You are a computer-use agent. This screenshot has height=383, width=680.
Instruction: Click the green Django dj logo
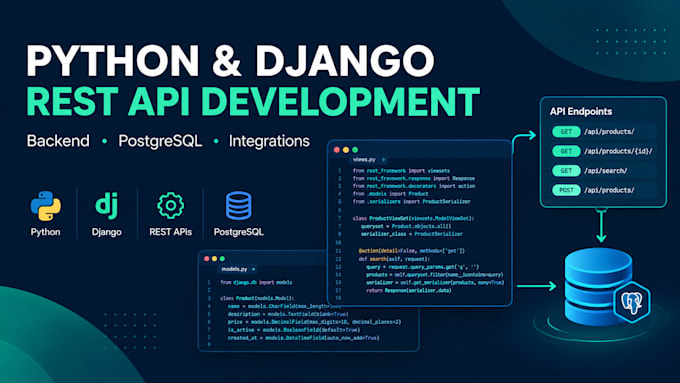[x=106, y=206]
